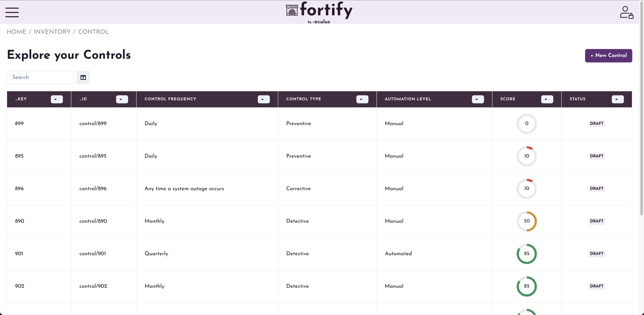This screenshot has width=644, height=315.
Task: Click the New Control button
Action: (x=608, y=56)
